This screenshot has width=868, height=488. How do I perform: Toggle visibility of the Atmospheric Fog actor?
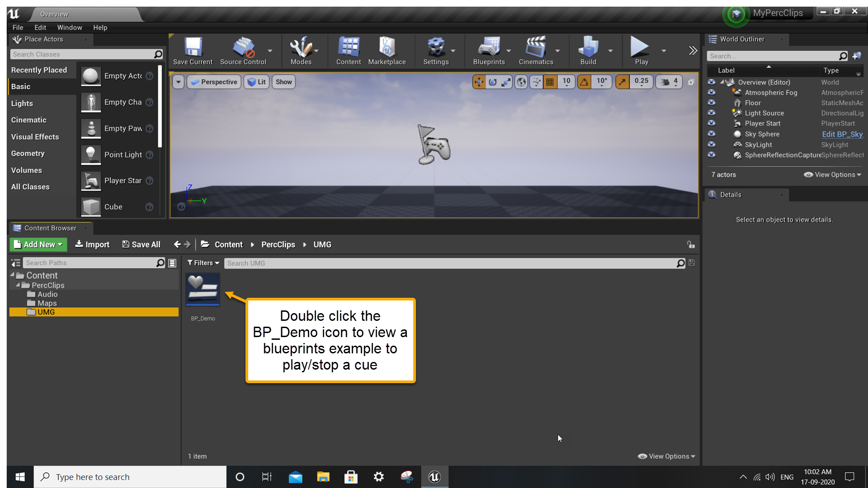(712, 92)
